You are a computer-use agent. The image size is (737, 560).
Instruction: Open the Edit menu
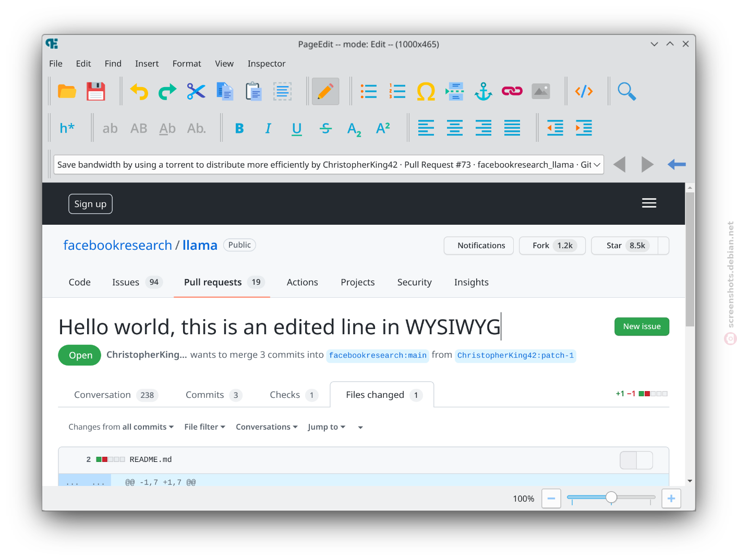(x=83, y=64)
